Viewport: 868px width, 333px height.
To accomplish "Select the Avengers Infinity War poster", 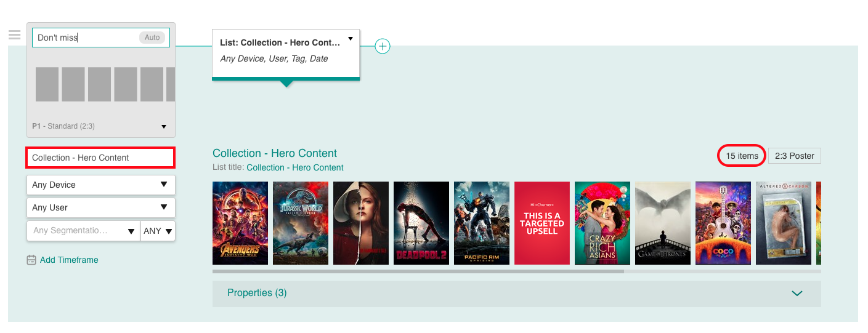I will 240,223.
